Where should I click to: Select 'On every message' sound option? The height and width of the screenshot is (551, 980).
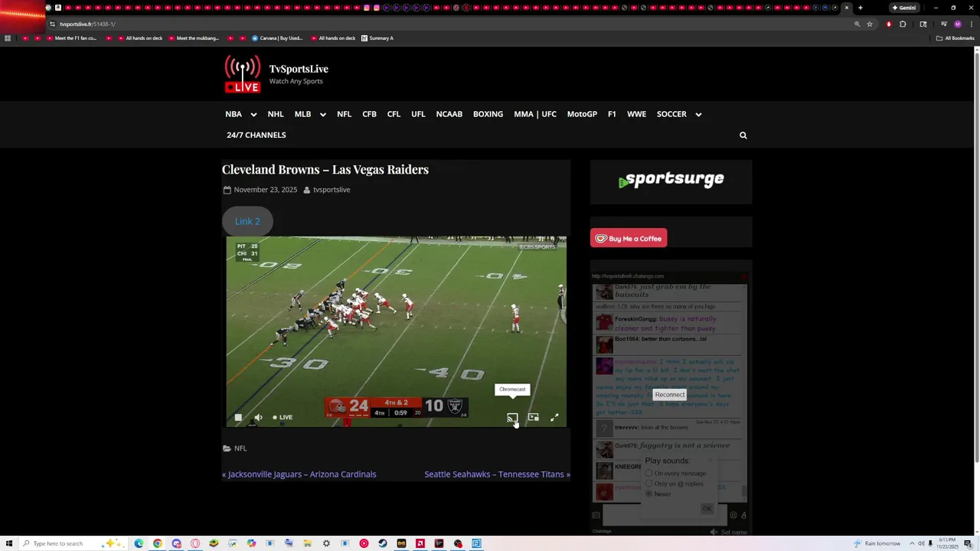coord(649,473)
